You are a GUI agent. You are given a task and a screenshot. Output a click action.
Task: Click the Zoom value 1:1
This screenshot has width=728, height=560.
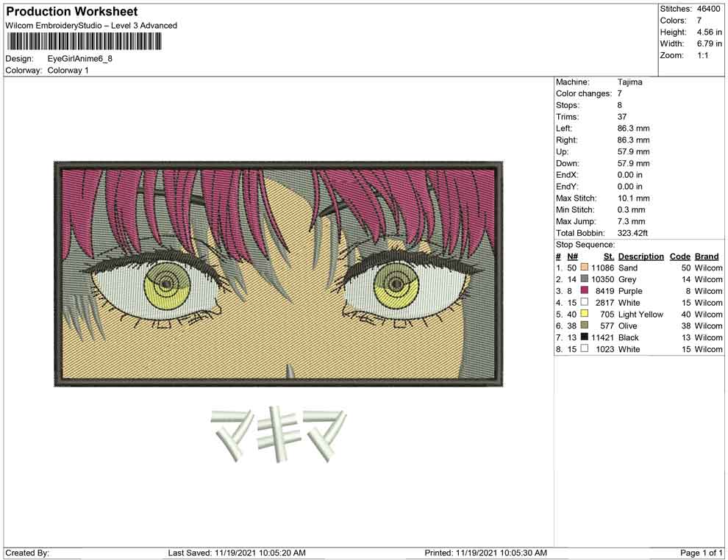pyautogui.click(x=702, y=55)
